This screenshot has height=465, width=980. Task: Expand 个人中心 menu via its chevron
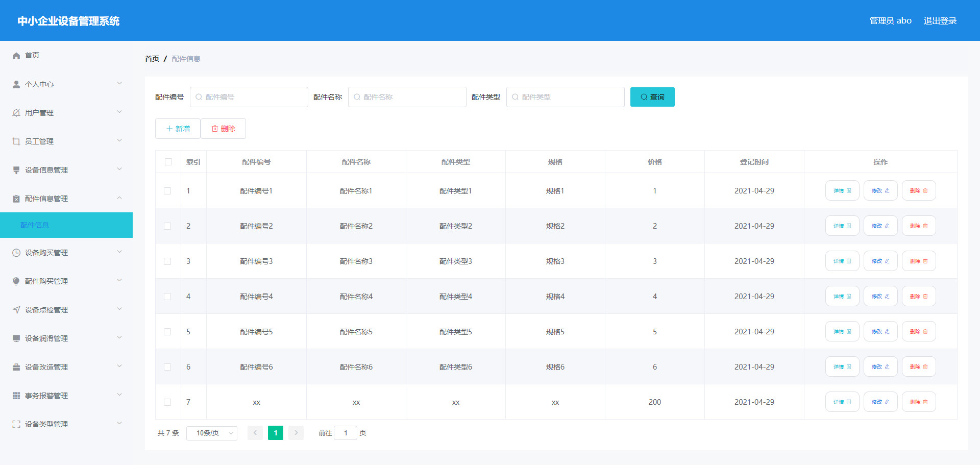119,83
